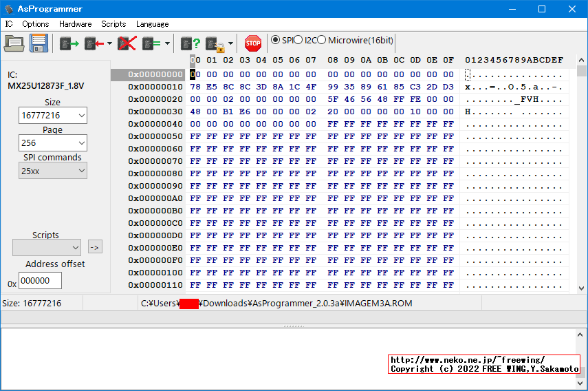
Task: Select the Microwire(16bit) radio button
Action: pyautogui.click(x=321, y=40)
